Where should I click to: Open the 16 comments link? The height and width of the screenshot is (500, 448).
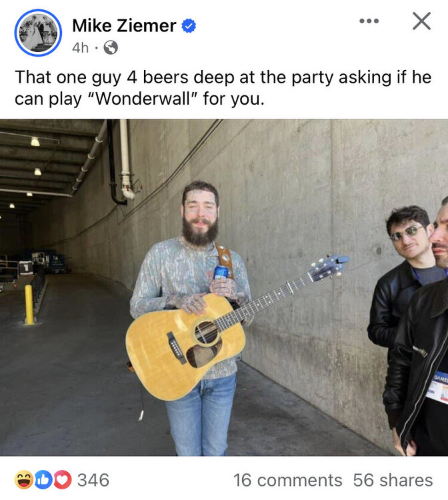tap(287, 480)
